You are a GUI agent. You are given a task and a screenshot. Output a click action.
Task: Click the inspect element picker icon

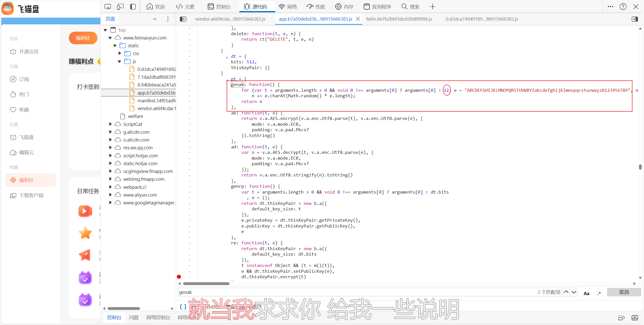click(x=108, y=7)
